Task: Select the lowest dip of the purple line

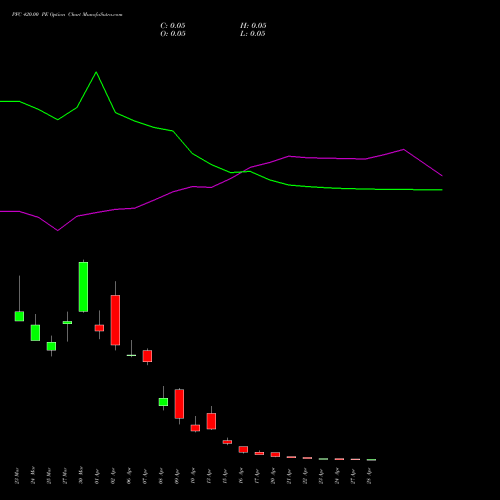Action: [58, 230]
